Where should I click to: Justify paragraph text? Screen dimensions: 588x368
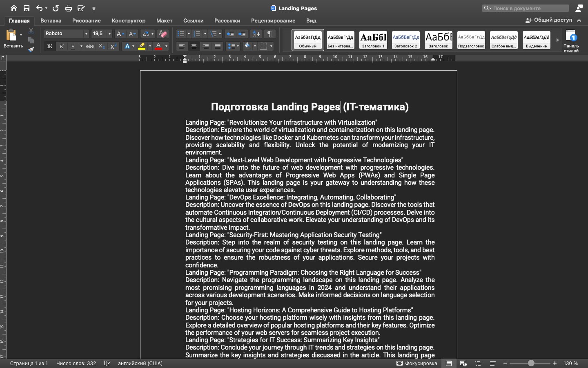pos(218,46)
